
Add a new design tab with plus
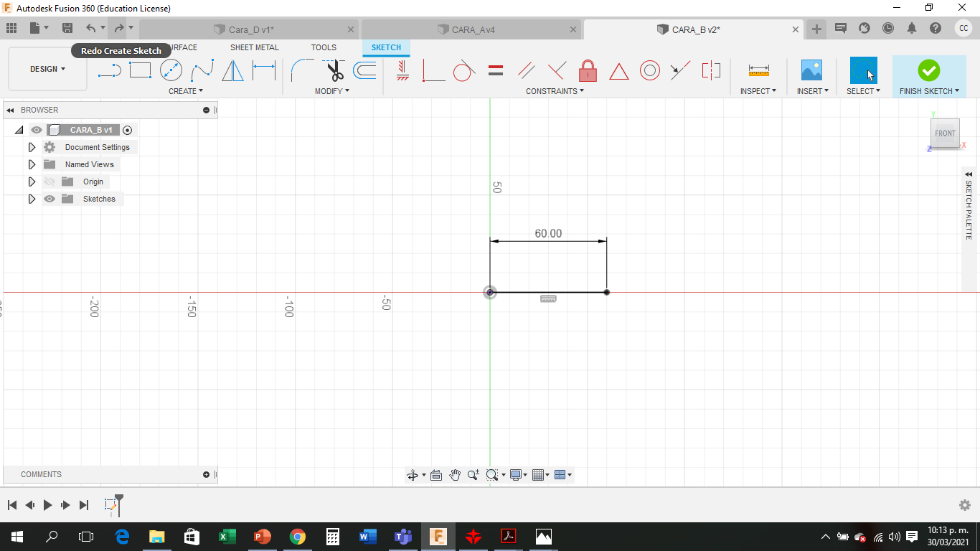point(816,29)
